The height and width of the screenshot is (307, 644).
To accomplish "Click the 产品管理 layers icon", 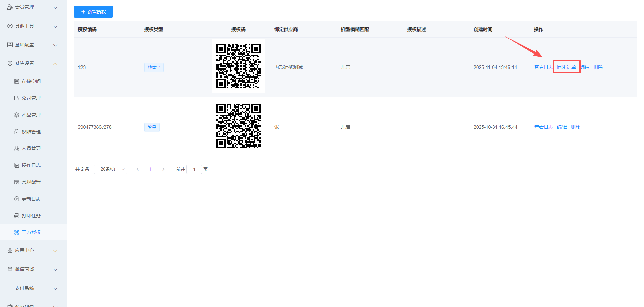I will pos(17,115).
